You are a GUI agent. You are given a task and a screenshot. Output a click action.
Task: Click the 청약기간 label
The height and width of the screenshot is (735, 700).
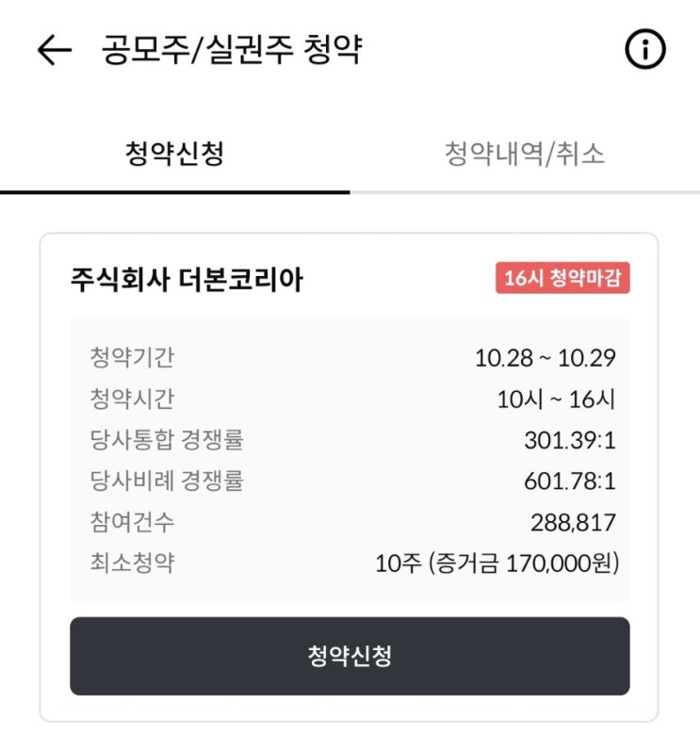(x=132, y=358)
